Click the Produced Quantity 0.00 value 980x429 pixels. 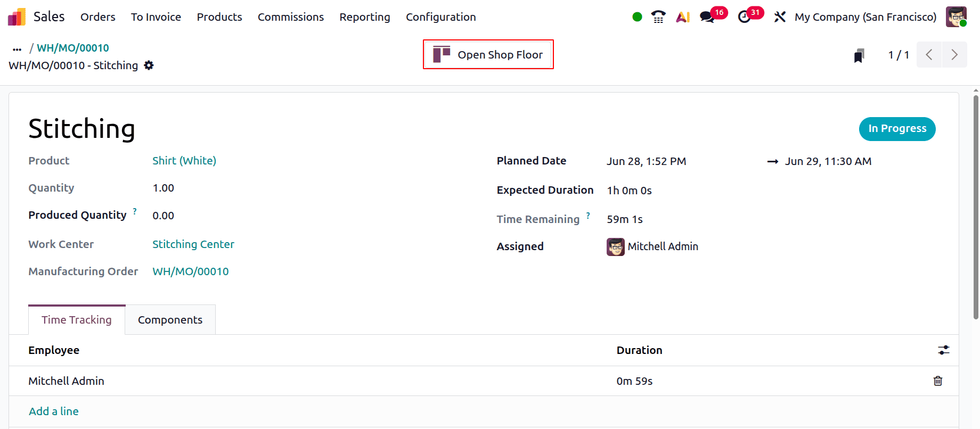[x=164, y=216]
